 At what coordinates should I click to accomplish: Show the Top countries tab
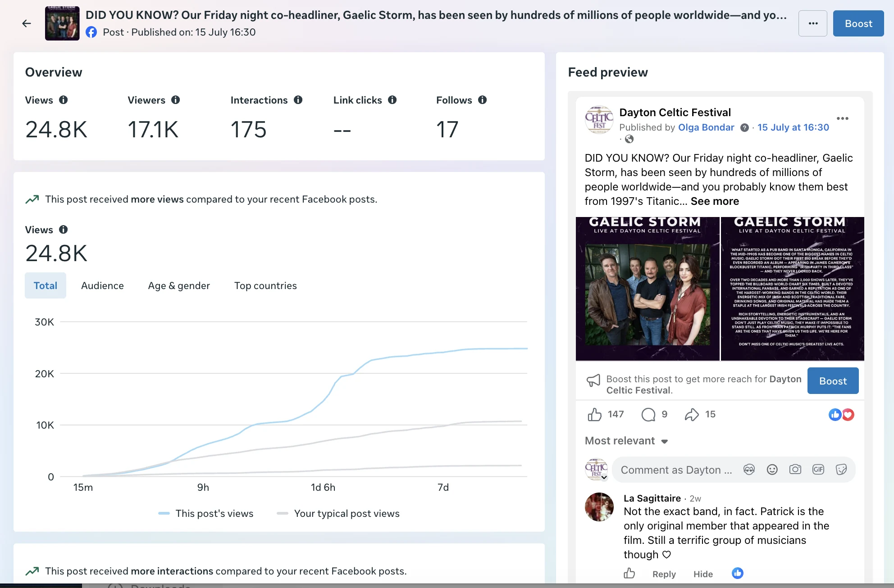pyautogui.click(x=265, y=285)
